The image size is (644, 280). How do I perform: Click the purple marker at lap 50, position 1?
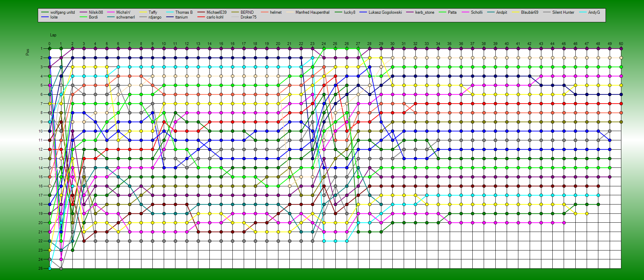pos(621,49)
